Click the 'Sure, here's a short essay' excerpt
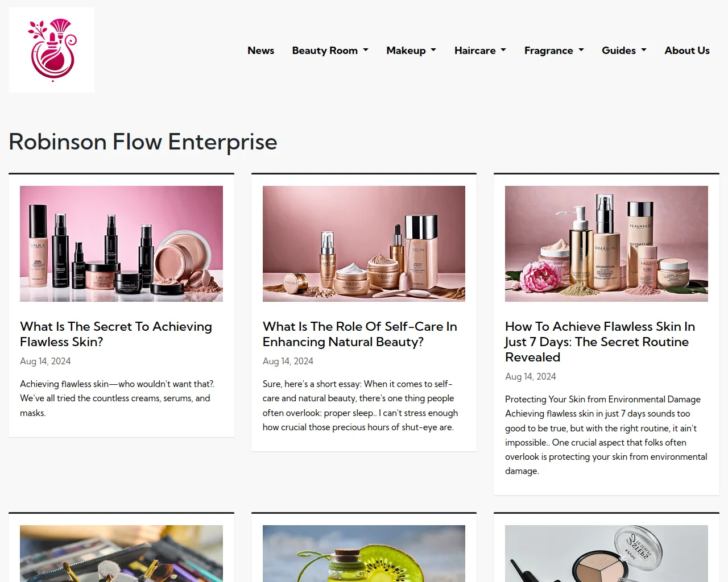Screen dimensions: 728x582 361,406
